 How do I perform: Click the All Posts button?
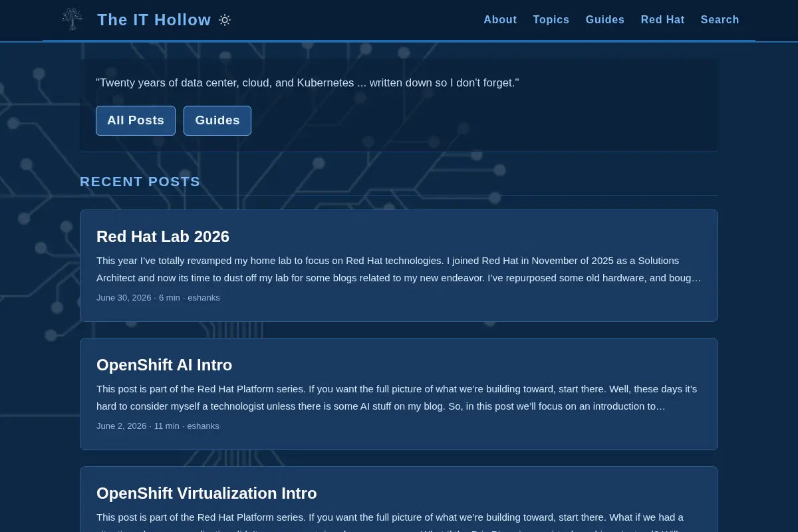136,120
